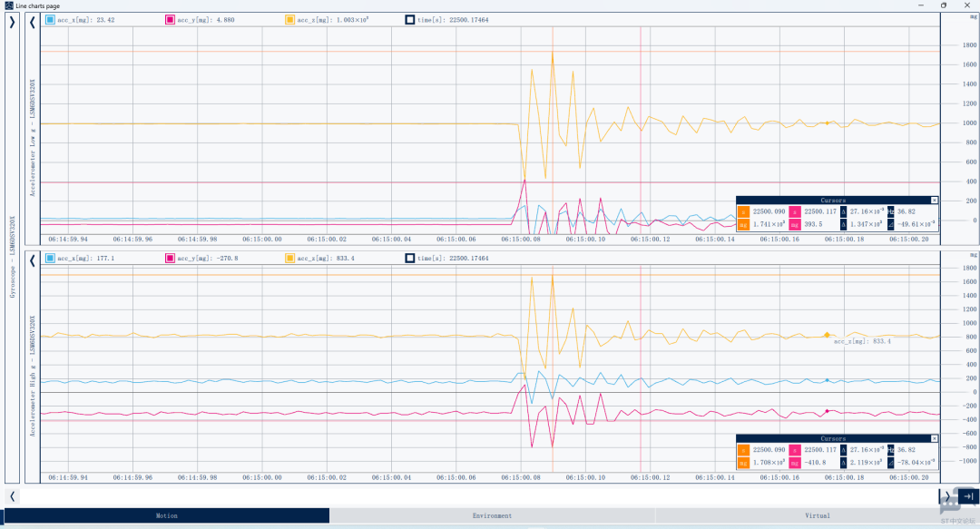Click the orange 's' cursor swatch in the top Cursors panel
The width and height of the screenshot is (980, 529).
click(743, 212)
